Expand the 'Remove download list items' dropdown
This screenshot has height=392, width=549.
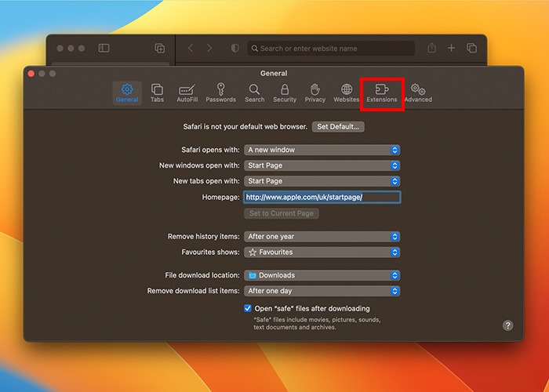click(x=322, y=291)
